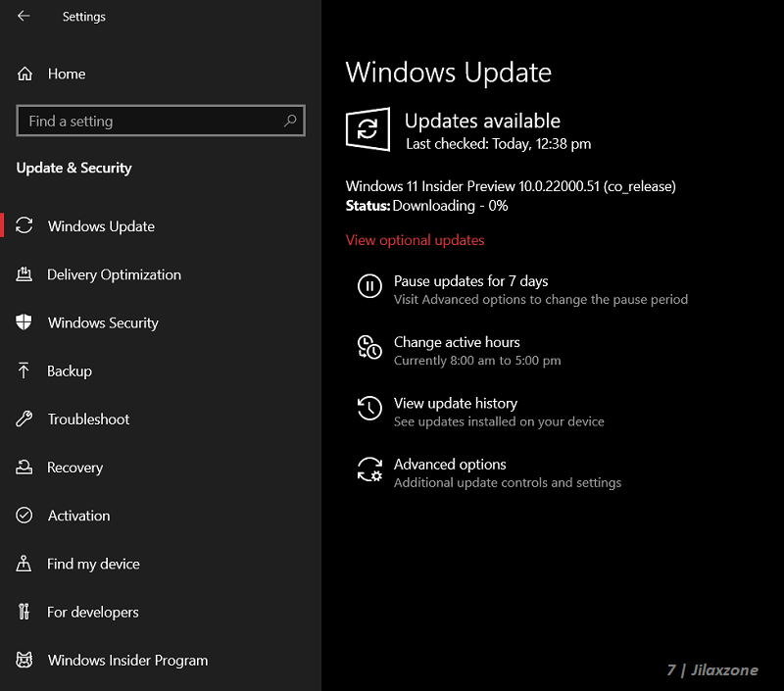Open the Activation page

pos(79,516)
